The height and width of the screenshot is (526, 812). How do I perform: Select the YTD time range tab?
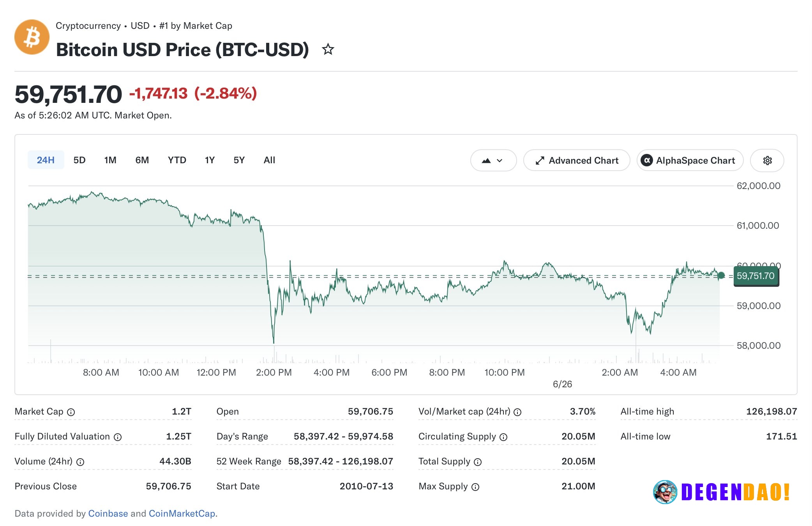[177, 160]
